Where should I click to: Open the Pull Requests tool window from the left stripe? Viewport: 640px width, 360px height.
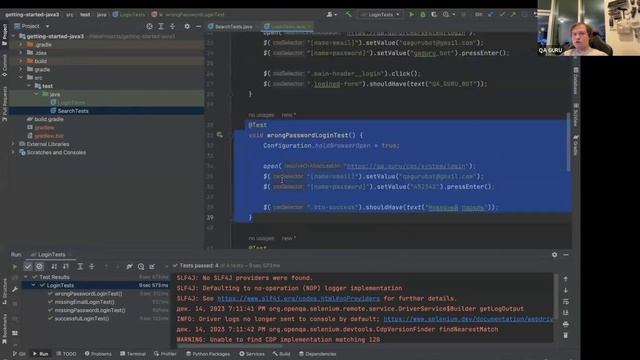click(4, 104)
